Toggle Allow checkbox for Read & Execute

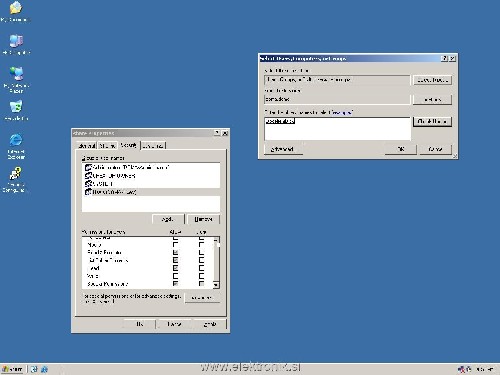(175, 252)
